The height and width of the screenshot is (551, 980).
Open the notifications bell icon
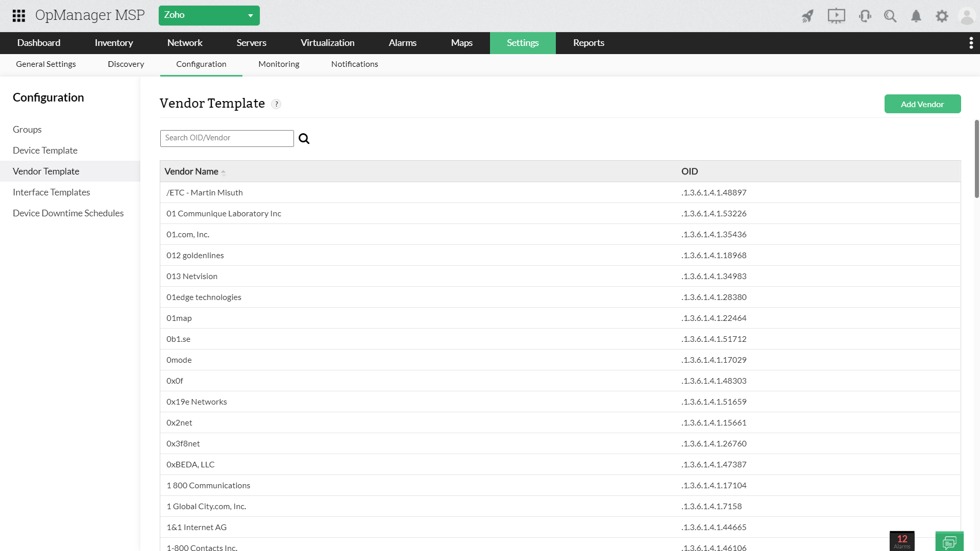pos(916,16)
